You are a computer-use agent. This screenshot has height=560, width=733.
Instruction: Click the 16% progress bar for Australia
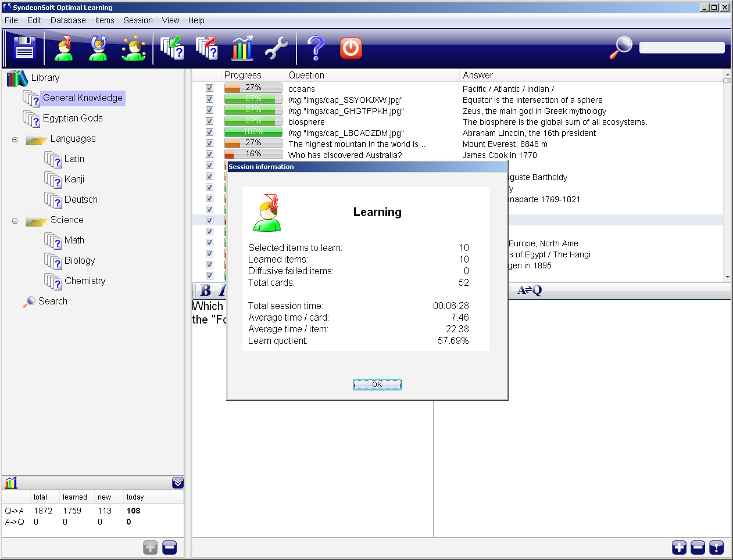253,154
